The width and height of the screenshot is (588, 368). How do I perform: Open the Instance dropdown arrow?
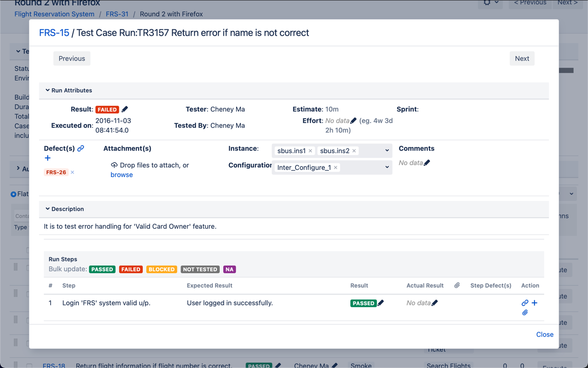(x=387, y=150)
